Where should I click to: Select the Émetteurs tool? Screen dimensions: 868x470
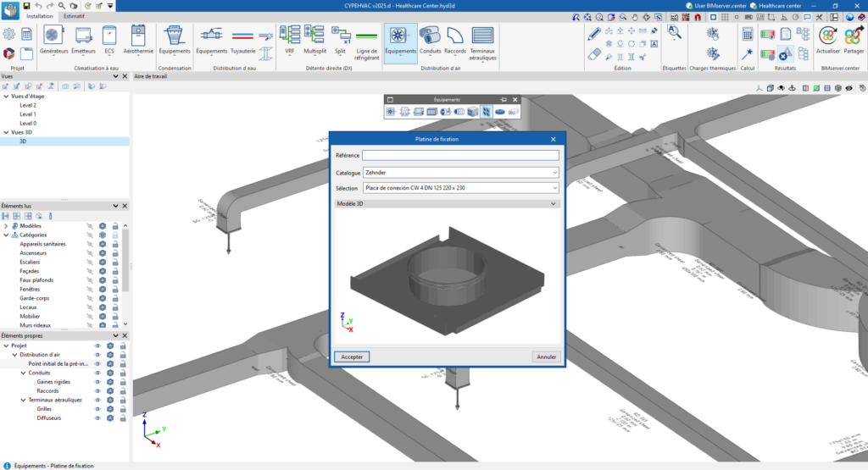83,40
